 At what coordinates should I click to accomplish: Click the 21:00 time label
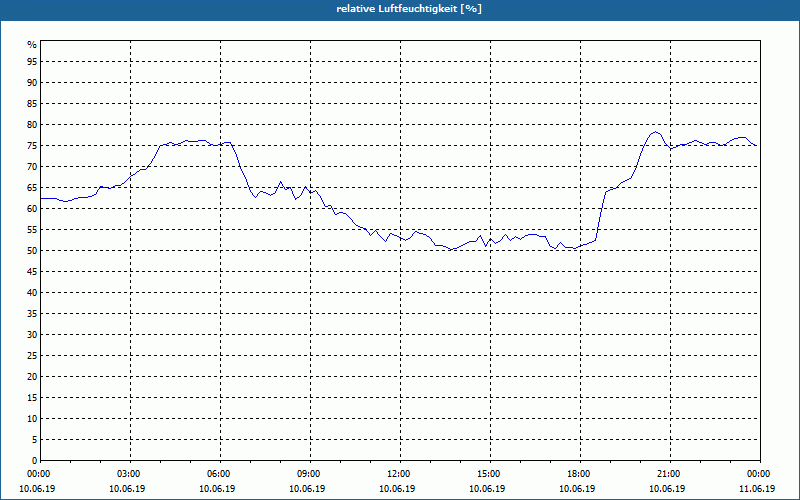[x=669, y=474]
